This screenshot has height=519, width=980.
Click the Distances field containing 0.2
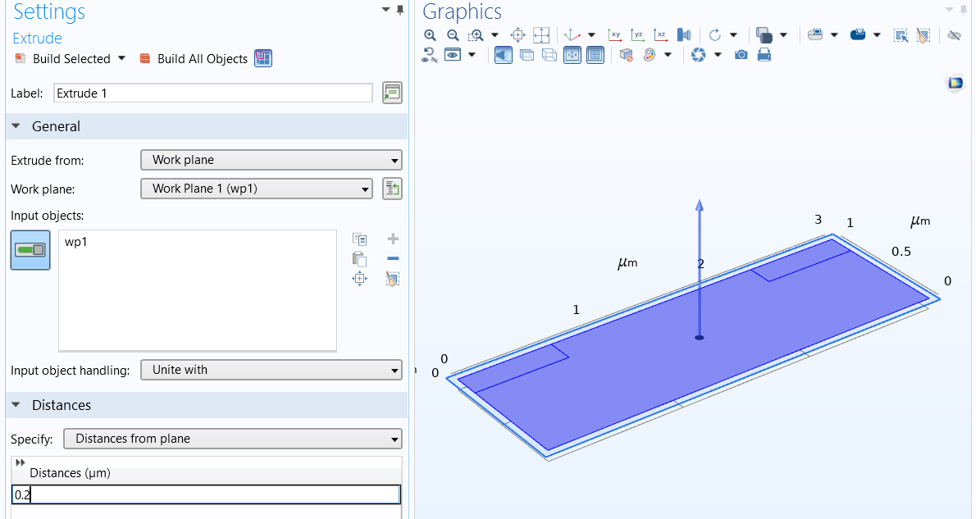(206, 494)
